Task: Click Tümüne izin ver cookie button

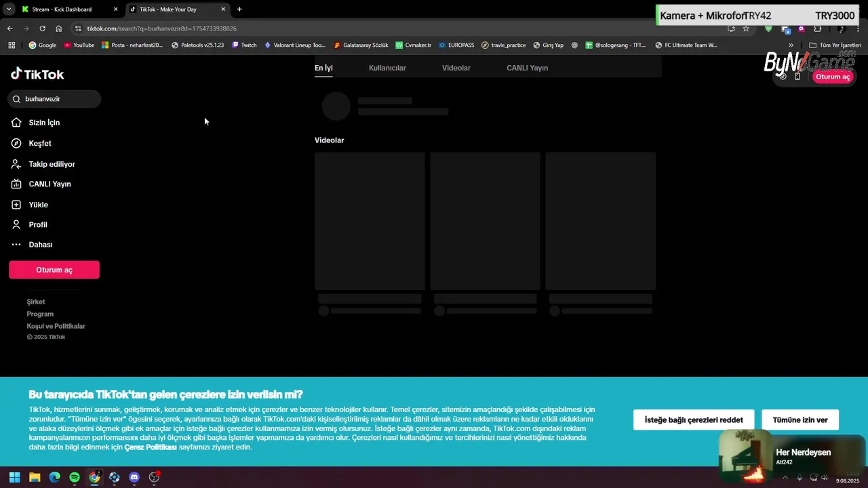Action: 800,420
